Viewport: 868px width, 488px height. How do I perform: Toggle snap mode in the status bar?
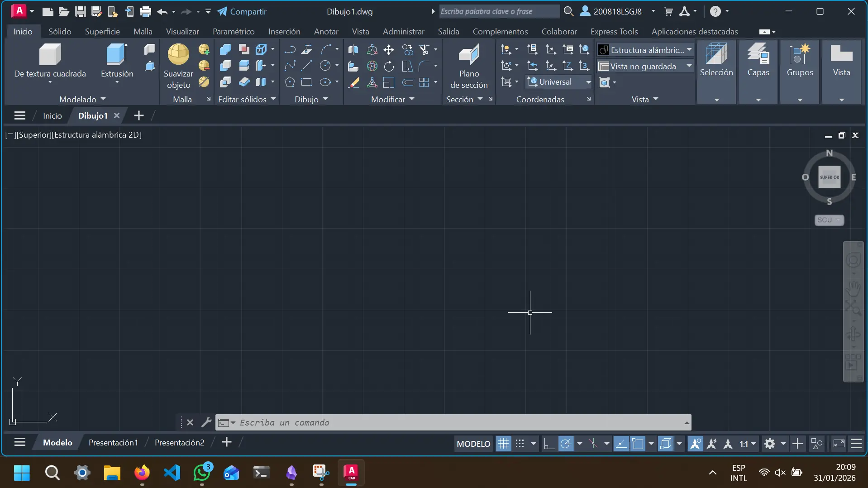(519, 443)
